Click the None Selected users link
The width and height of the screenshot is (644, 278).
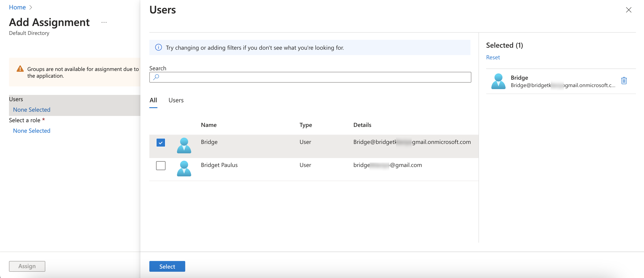coord(32,109)
